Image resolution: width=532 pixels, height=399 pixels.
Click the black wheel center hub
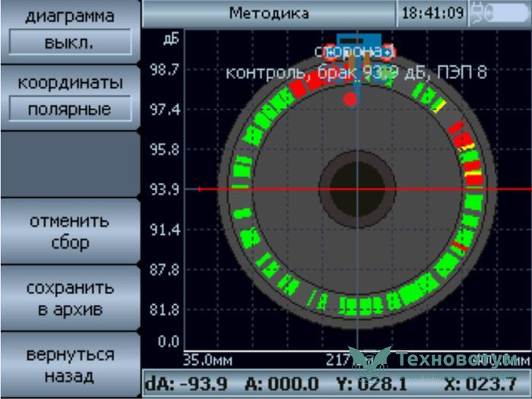(357, 189)
